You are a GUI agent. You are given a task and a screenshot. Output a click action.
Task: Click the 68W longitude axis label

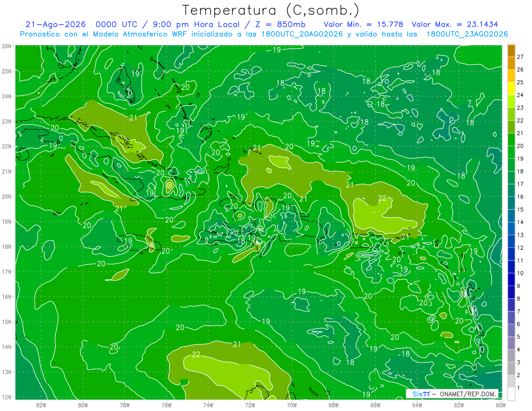[x=334, y=405]
